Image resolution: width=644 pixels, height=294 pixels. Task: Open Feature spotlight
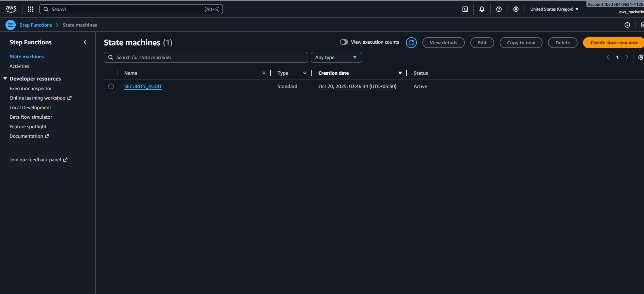(28, 127)
